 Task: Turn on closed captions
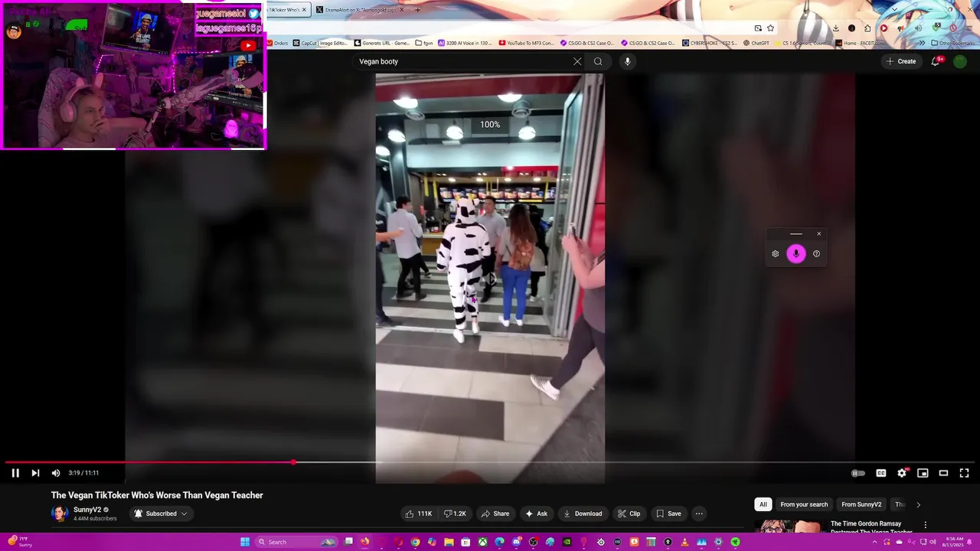coord(881,473)
